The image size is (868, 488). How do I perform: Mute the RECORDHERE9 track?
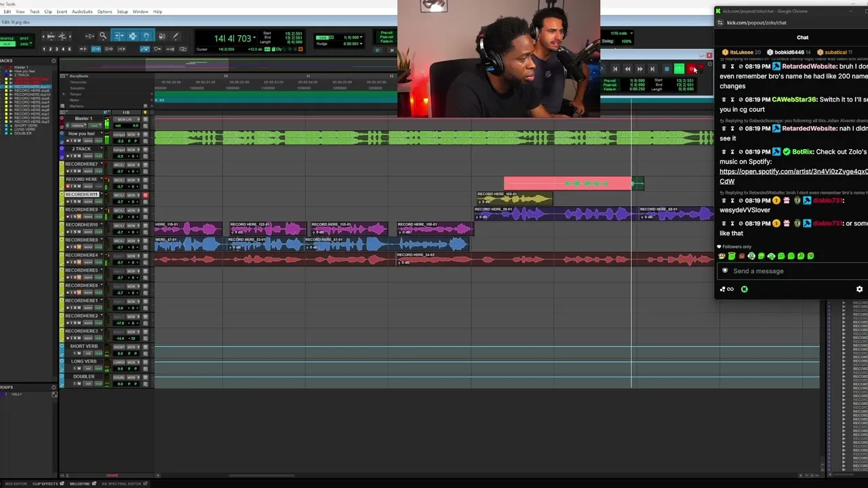coord(79,217)
